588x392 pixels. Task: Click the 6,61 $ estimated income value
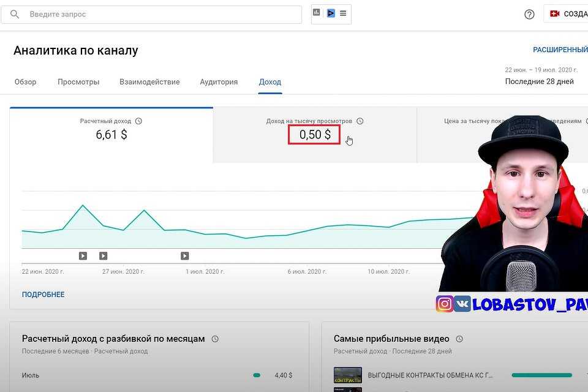coord(111,134)
